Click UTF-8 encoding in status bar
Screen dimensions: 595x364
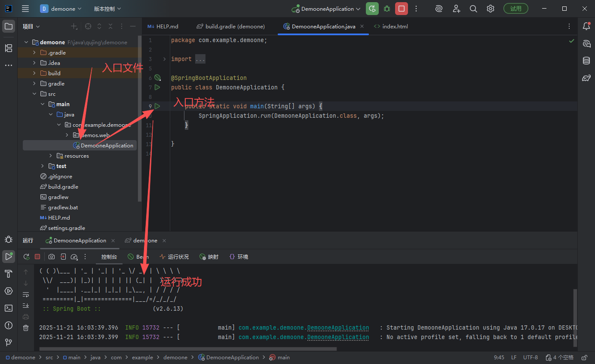[x=531, y=358]
